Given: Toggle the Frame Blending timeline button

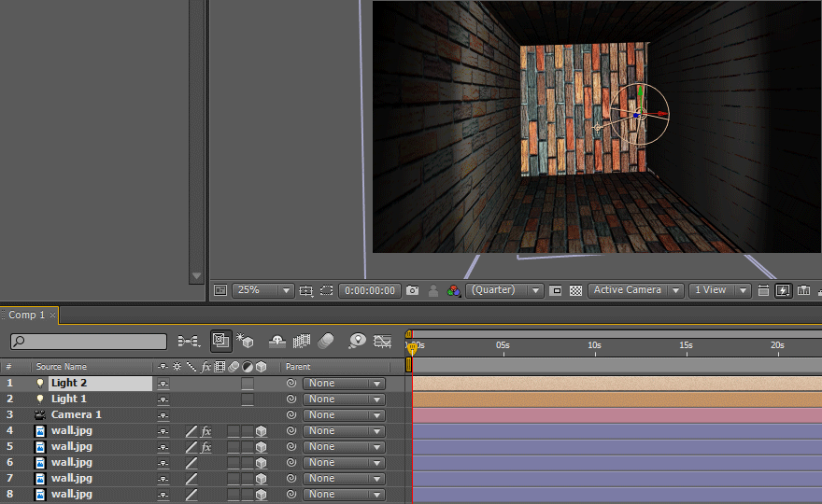Looking at the screenshot, I should (302, 341).
